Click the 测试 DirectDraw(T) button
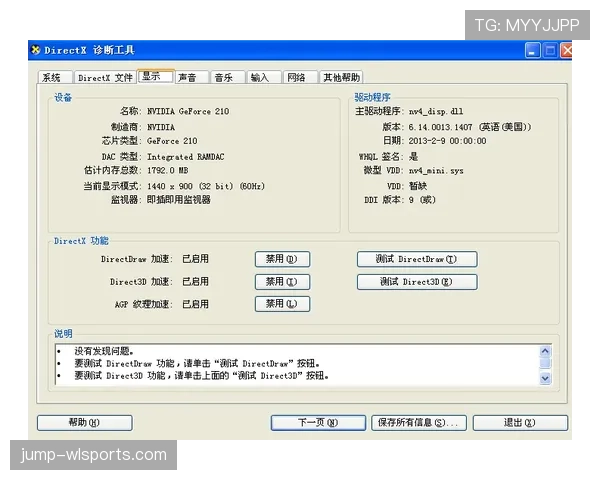 tap(417, 259)
